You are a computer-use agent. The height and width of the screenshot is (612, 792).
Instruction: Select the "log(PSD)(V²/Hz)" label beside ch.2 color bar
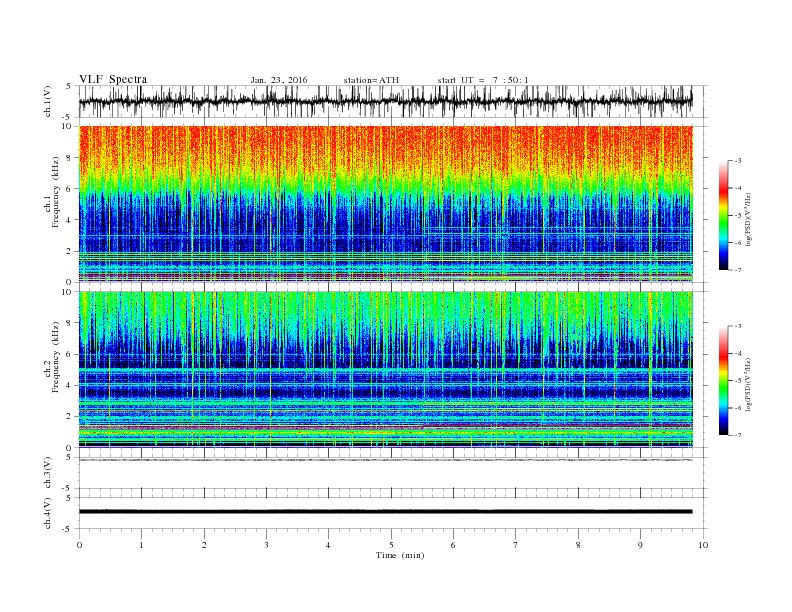[x=749, y=384]
